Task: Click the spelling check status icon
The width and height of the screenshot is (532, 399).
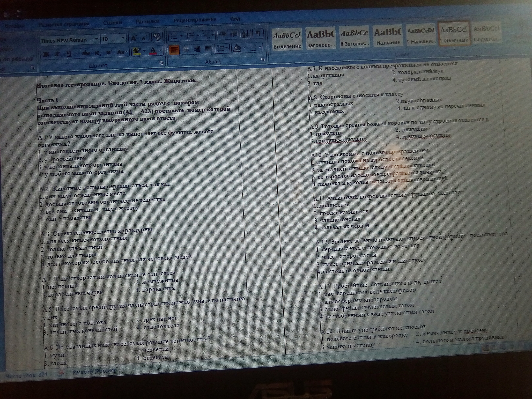Action: pyautogui.click(x=61, y=373)
